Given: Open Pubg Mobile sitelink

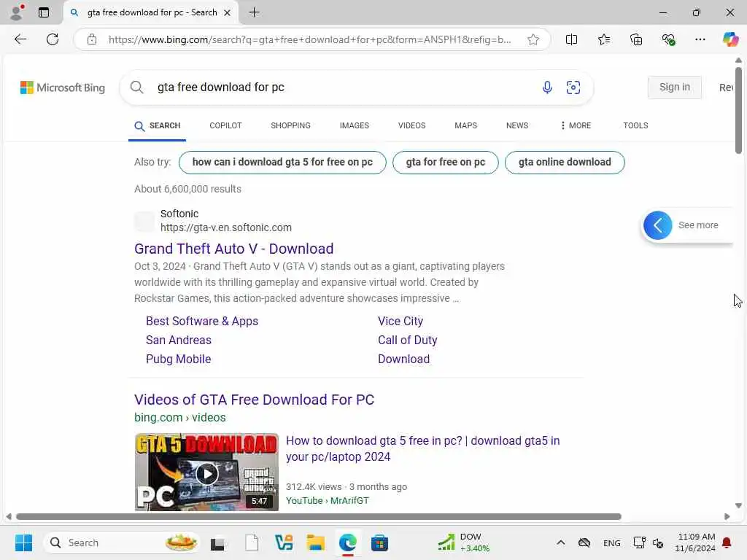Looking at the screenshot, I should tap(179, 359).
